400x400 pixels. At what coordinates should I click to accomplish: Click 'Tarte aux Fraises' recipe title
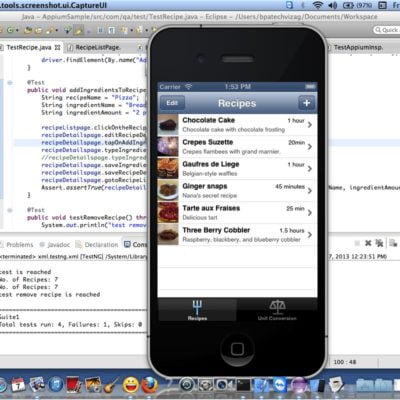(x=211, y=208)
